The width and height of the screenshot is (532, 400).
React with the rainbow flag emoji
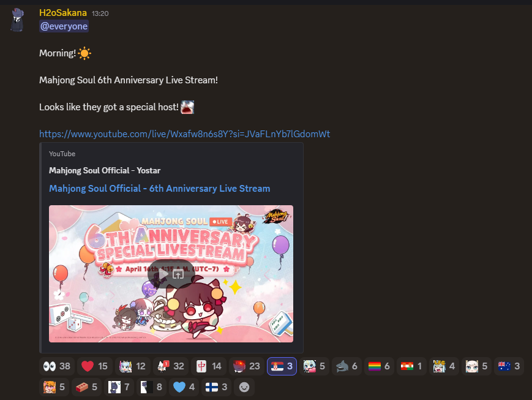pyautogui.click(x=380, y=366)
